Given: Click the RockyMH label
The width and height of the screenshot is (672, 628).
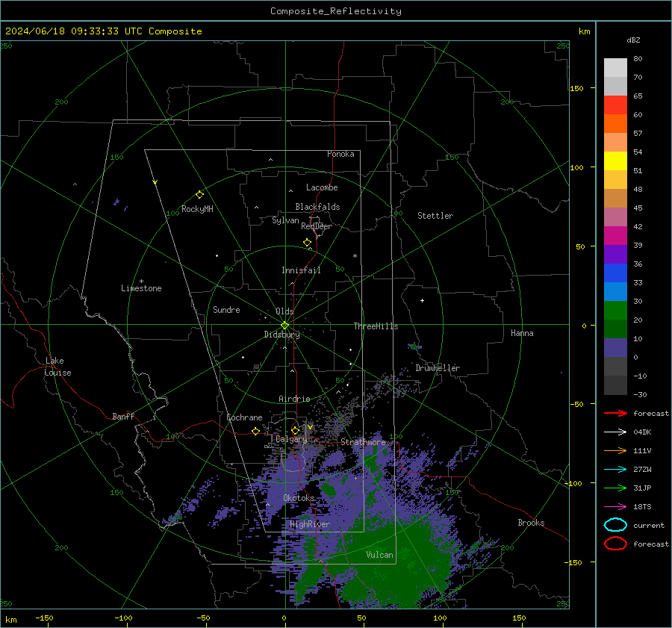Looking at the screenshot, I should [x=197, y=209].
